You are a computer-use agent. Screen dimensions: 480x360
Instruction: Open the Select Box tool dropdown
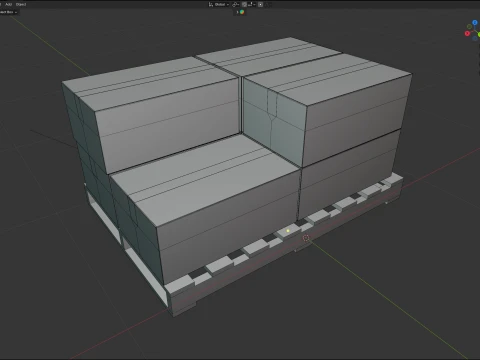[x=9, y=12]
